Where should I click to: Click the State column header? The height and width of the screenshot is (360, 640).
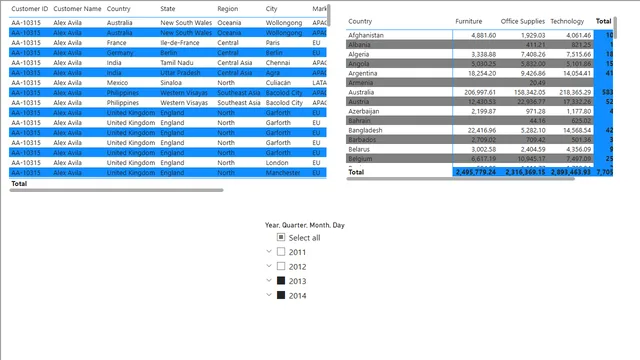coord(168,9)
